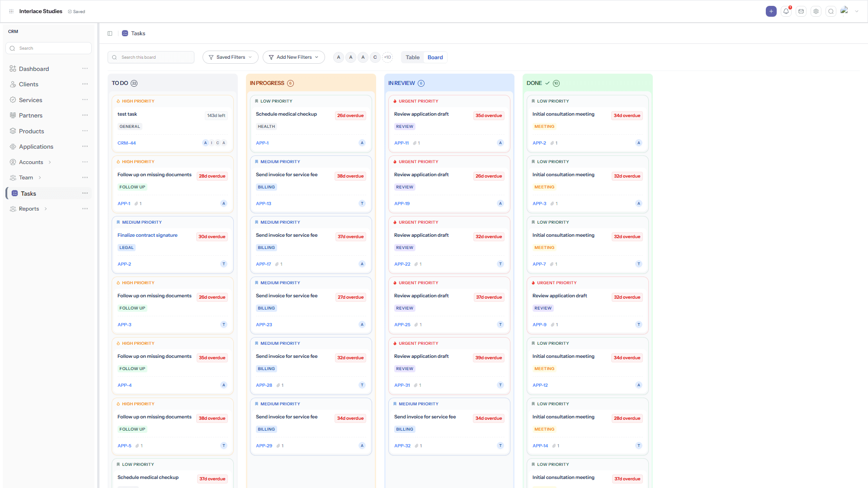Click the +10 assignee filter avatar
868x488 pixels.
(x=387, y=57)
